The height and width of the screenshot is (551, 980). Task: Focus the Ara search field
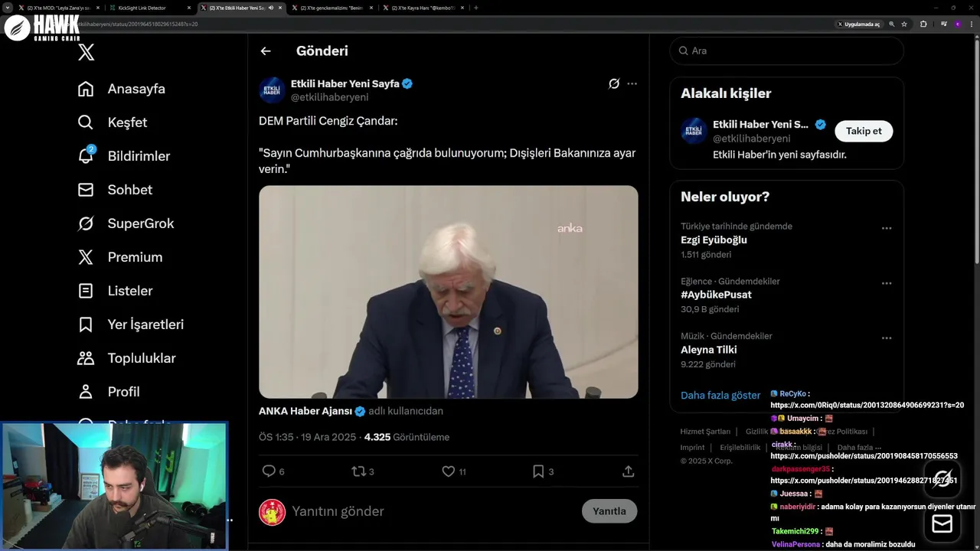pos(786,51)
